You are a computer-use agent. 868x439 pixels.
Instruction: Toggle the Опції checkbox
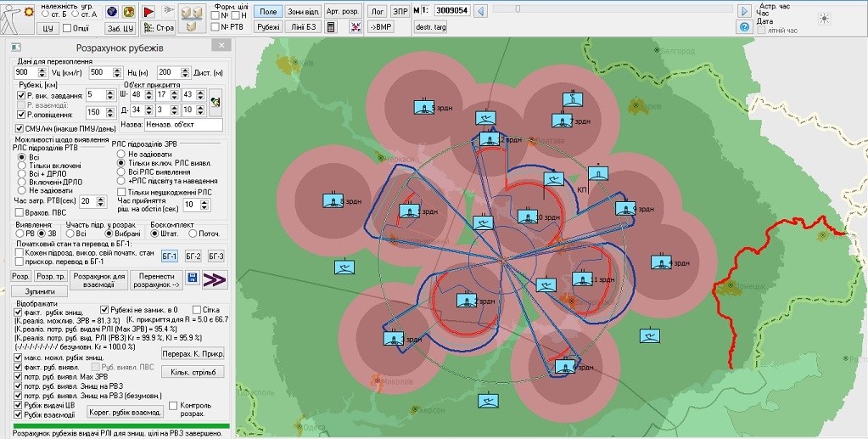68,28
